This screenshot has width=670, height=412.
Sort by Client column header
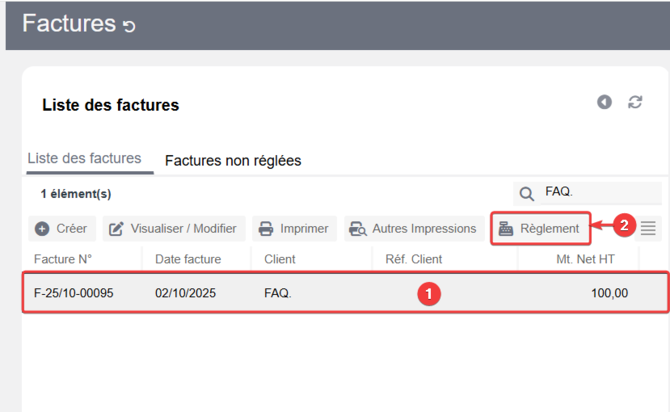coord(279,259)
